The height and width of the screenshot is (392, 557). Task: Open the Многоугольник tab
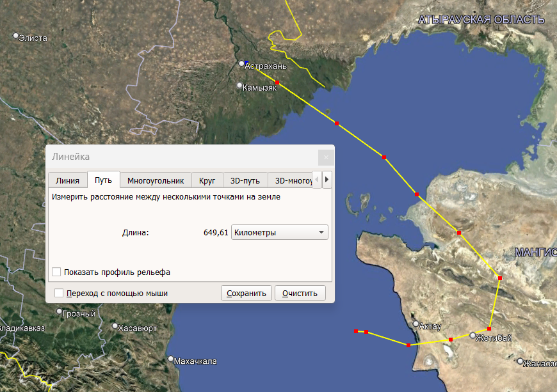(156, 180)
